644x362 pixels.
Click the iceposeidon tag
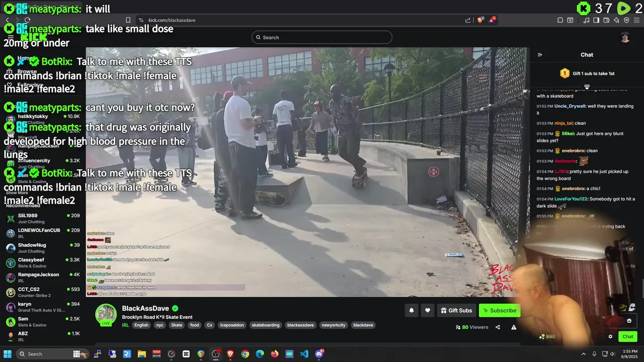(232, 325)
